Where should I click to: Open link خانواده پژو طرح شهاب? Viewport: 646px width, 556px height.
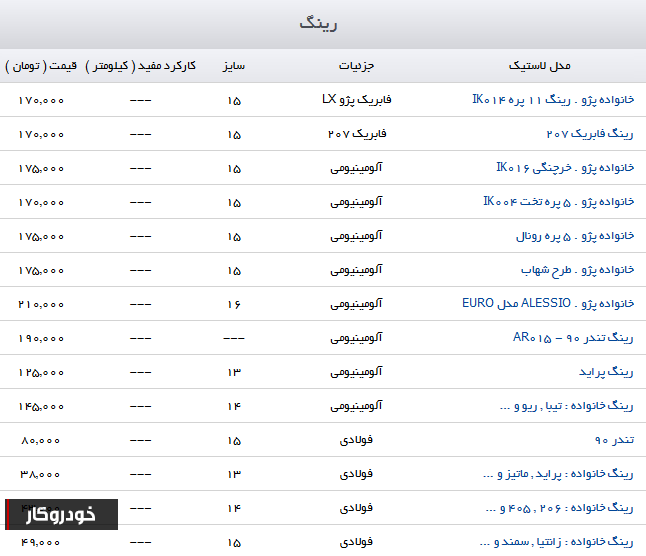point(577,270)
